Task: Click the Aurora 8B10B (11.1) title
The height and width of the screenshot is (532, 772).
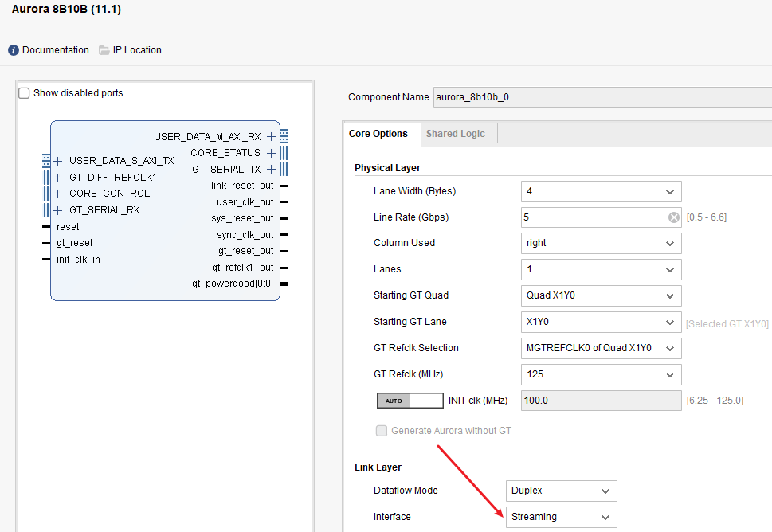Action: [66, 9]
